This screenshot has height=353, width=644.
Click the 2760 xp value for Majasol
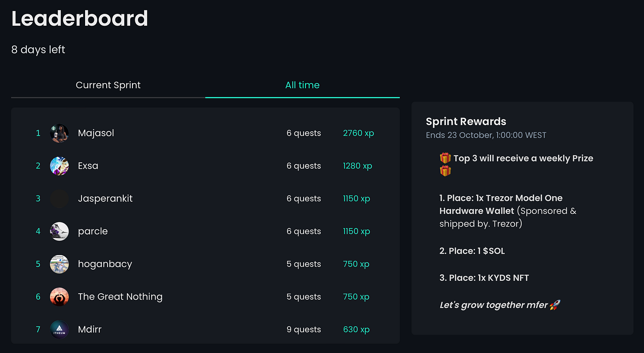[x=358, y=133]
